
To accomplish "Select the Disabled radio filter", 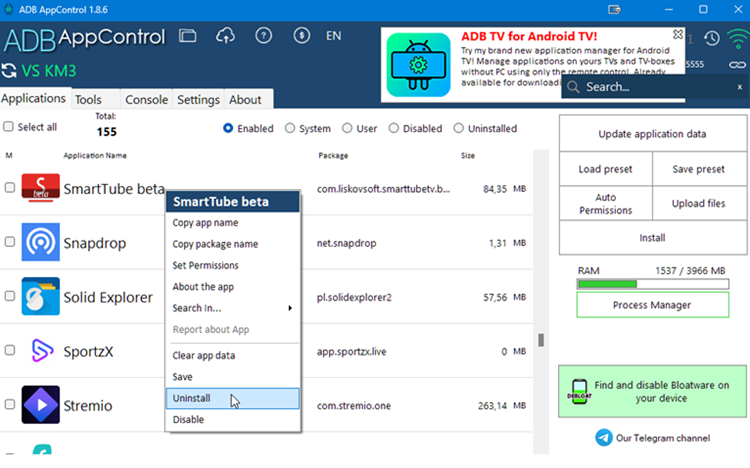I will click(x=394, y=128).
